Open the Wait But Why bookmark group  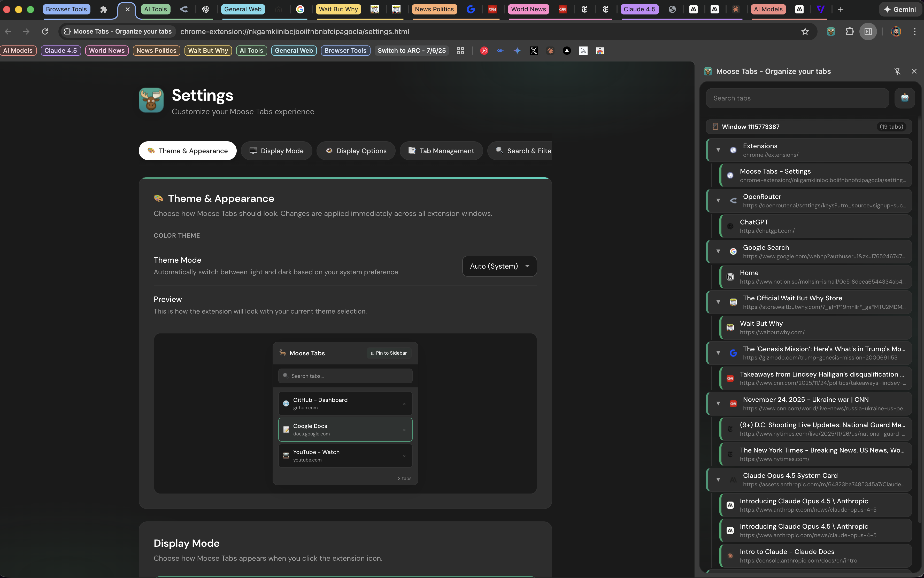point(208,50)
